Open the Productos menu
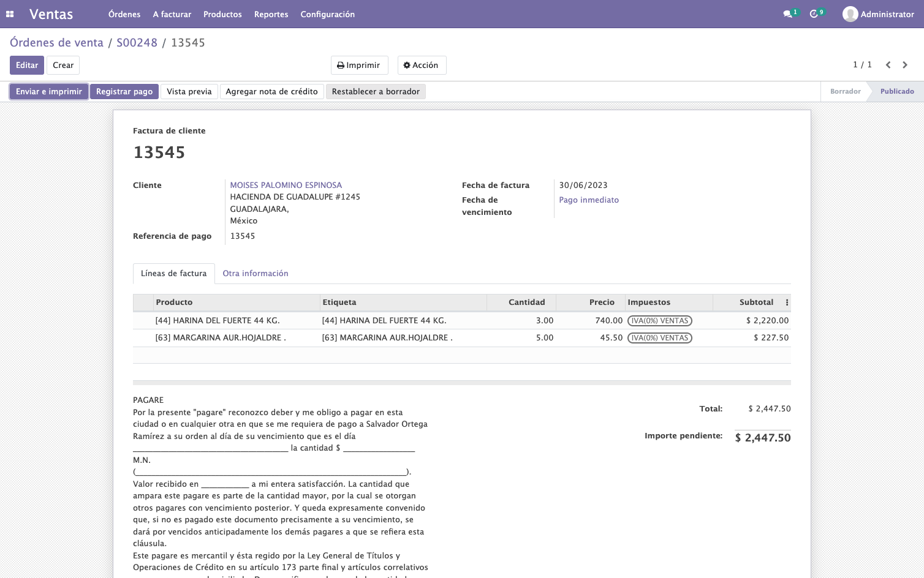Viewport: 924px width, 578px height. [x=222, y=14]
